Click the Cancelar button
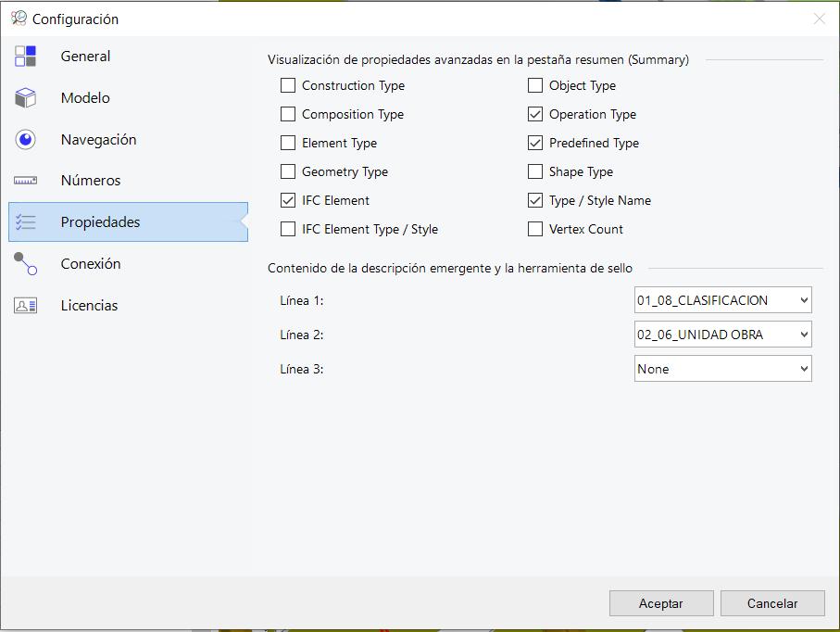The height and width of the screenshot is (632, 840). coord(772,603)
